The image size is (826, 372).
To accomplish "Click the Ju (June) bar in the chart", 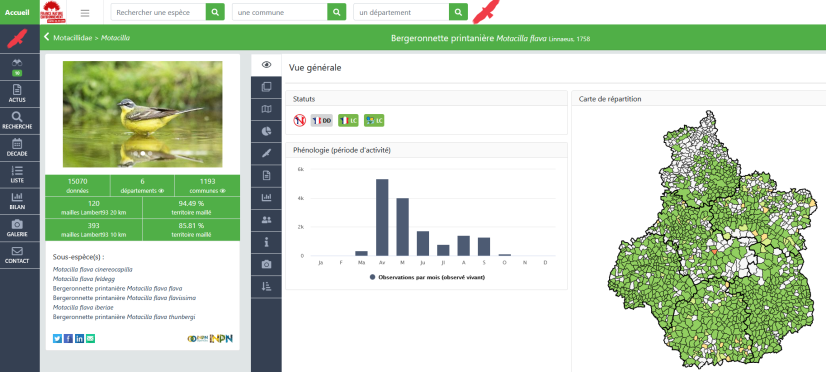I will click(423, 243).
